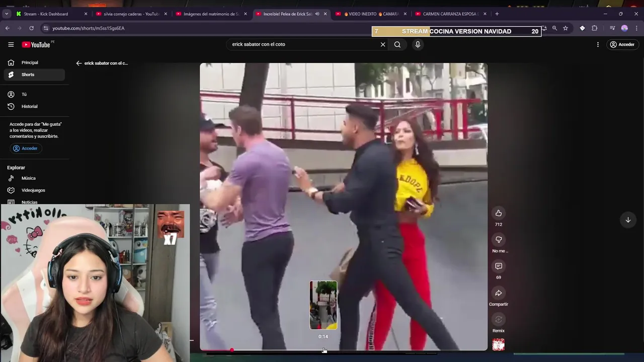The width and height of the screenshot is (644, 362).
Task: Open the browser extensions puzzle icon
Action: [595, 28]
